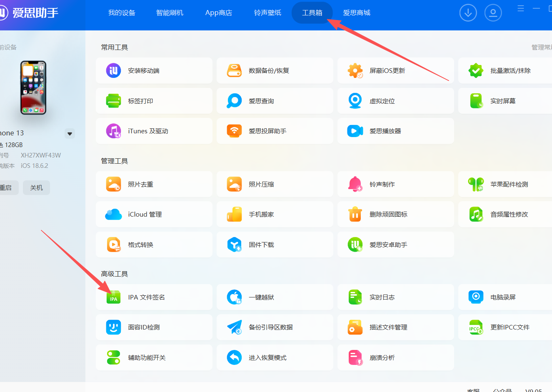Viewport: 552px width, 392px height.
Task: Open the 辅助功能开关 toggle tool
Action: (113, 357)
